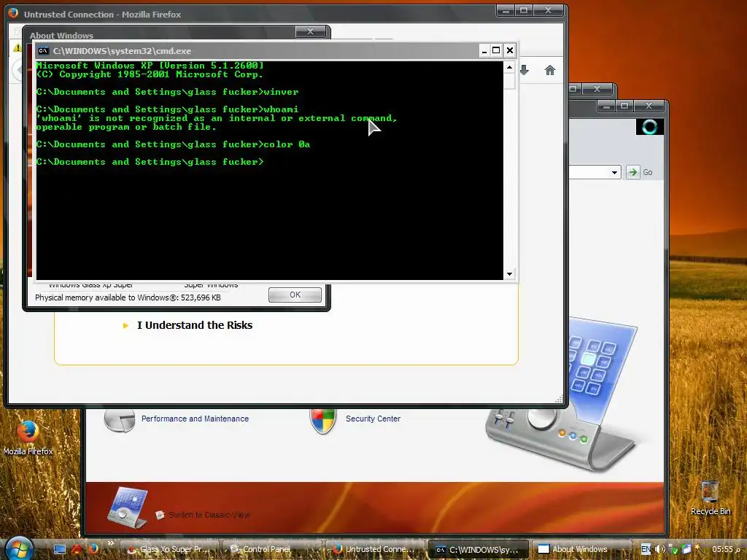Click Switch to Classic View link
Viewport: 747px width, 560px height.
209,515
